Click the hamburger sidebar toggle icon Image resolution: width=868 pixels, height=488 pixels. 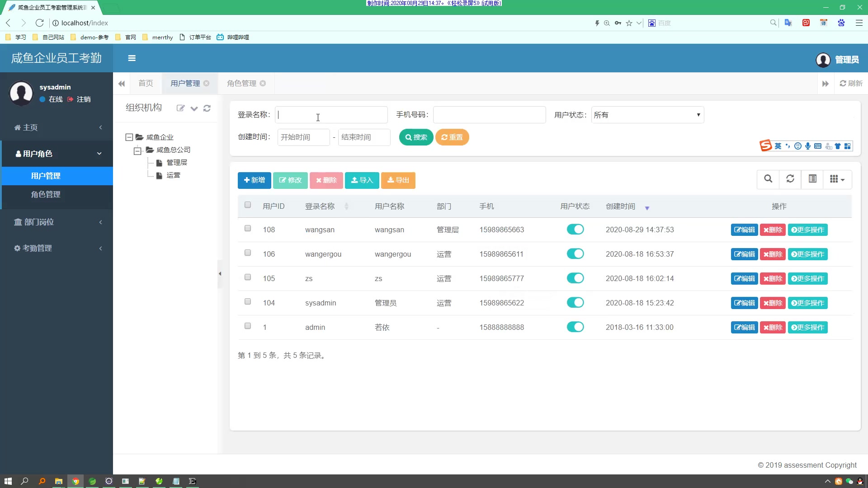(x=132, y=58)
